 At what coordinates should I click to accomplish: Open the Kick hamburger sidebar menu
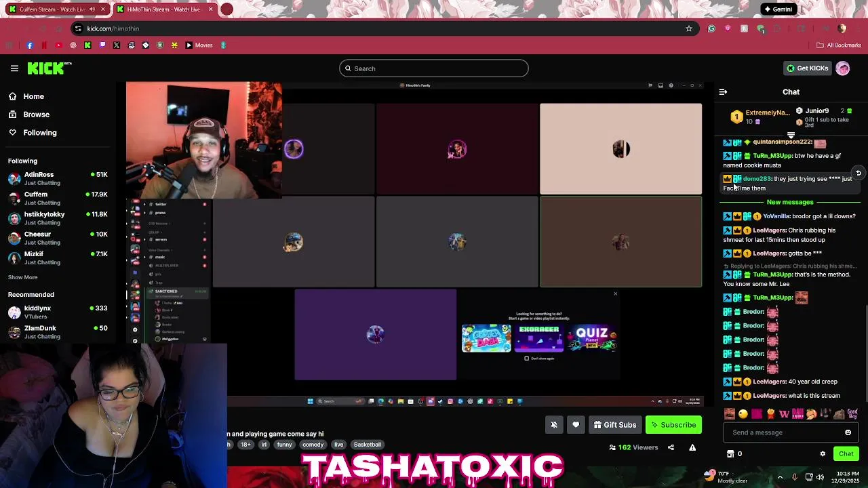point(14,68)
